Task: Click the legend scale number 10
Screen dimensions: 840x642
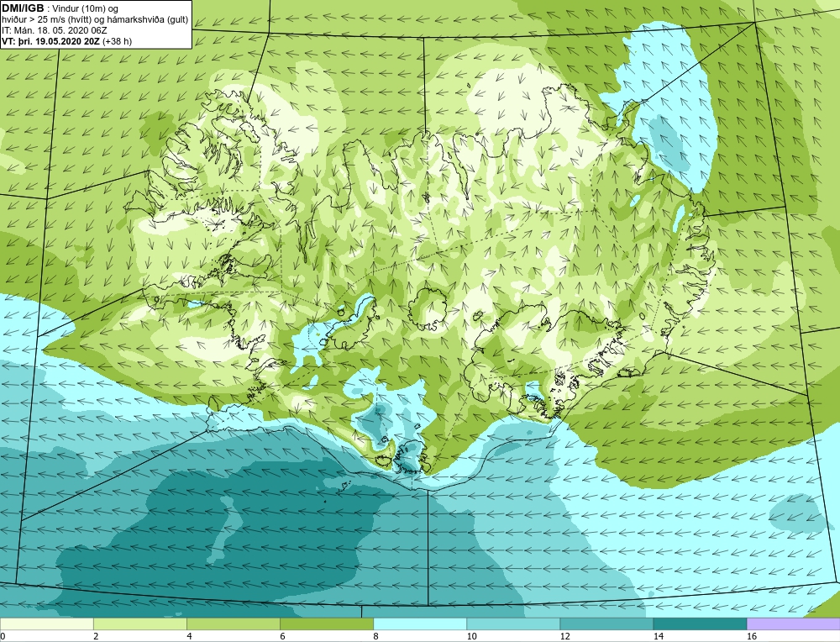Action: [x=471, y=636]
